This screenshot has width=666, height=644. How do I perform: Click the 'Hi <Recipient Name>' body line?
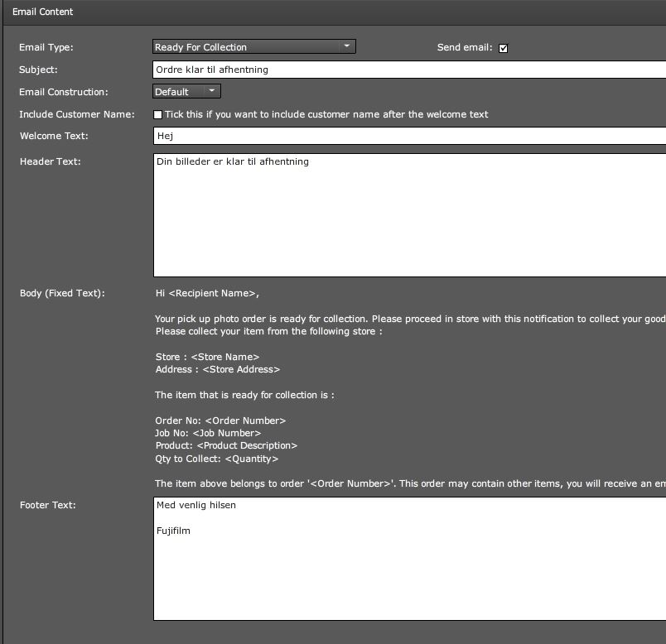[207, 293]
